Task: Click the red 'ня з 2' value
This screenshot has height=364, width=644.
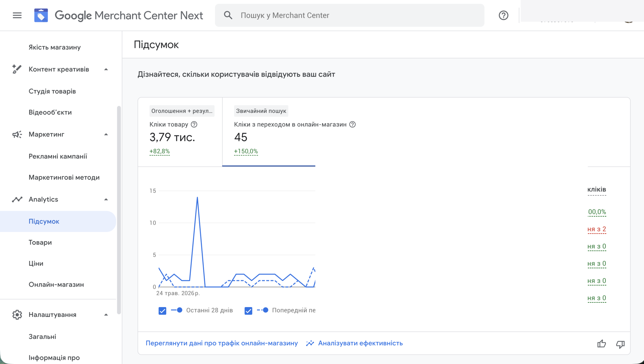Action: point(597,229)
